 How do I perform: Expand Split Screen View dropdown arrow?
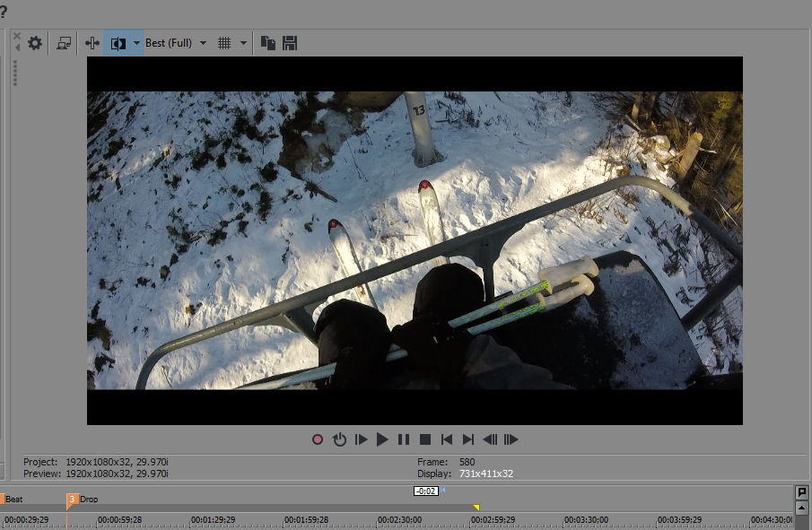point(136,43)
